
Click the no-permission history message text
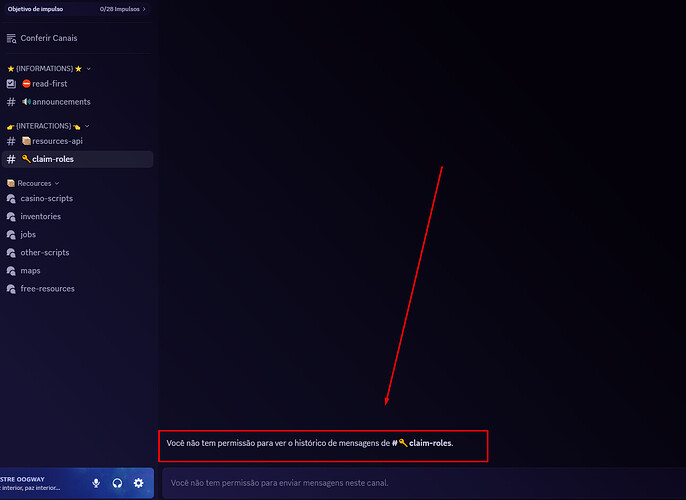pyautogui.click(x=310, y=443)
